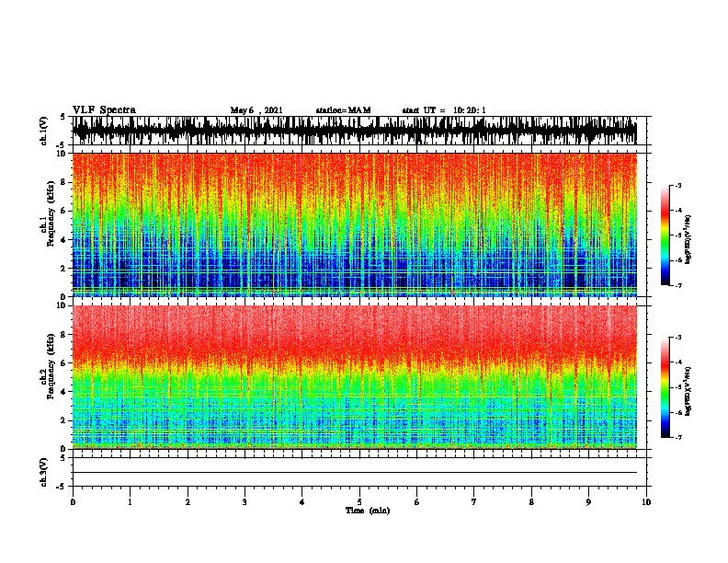The height and width of the screenshot is (563, 728).
Task: Click the ch.1 color scale bar
Action: [665, 236]
